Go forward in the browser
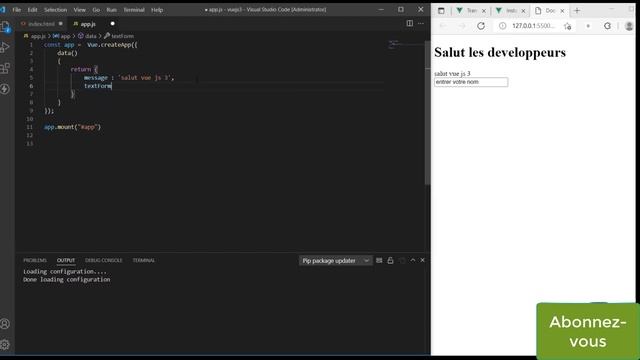Viewport: 640px width, 360px height. 462,26
